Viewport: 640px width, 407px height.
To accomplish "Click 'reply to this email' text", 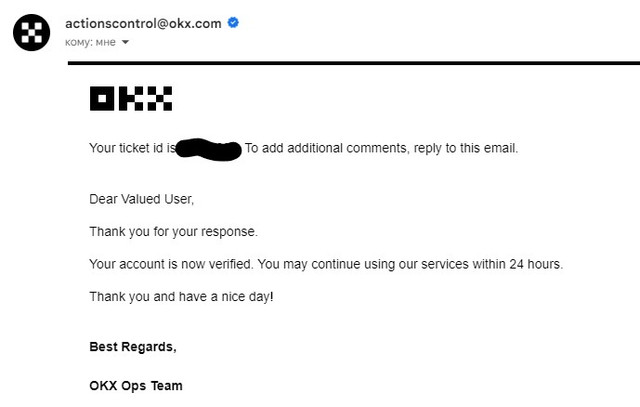I will [465, 148].
